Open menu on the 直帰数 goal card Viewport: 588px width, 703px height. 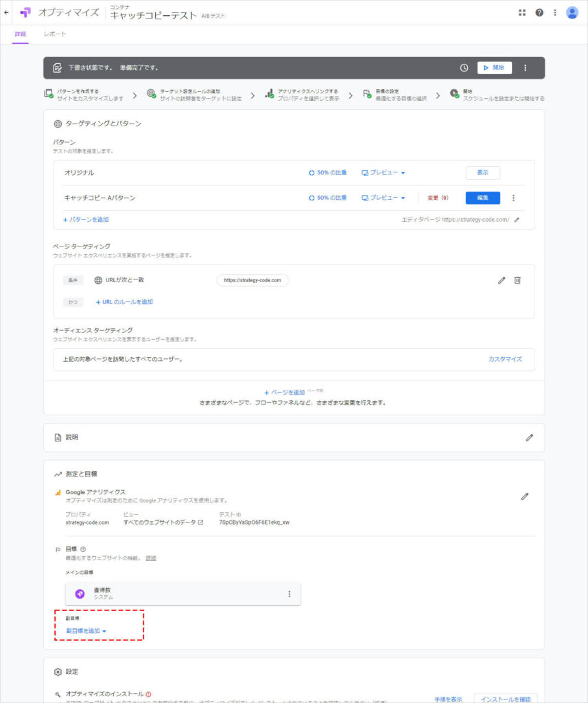pyautogui.click(x=289, y=594)
